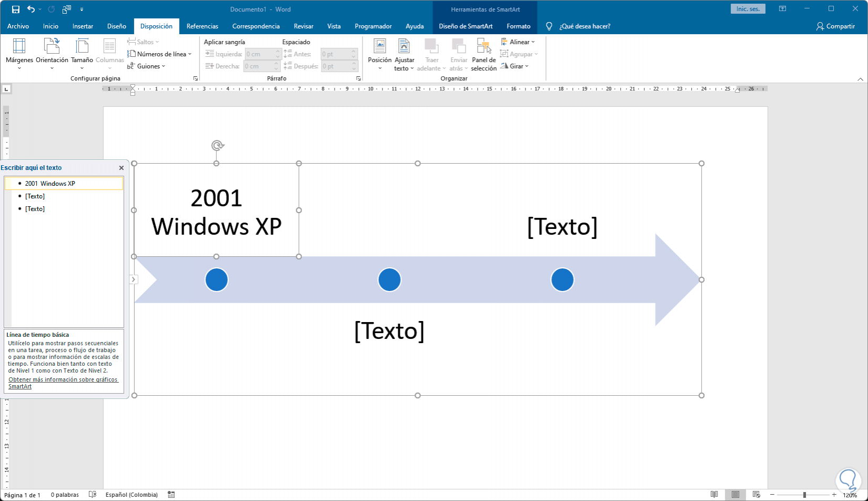
Task: Open the Márgenes dropdown
Action: pyautogui.click(x=19, y=55)
